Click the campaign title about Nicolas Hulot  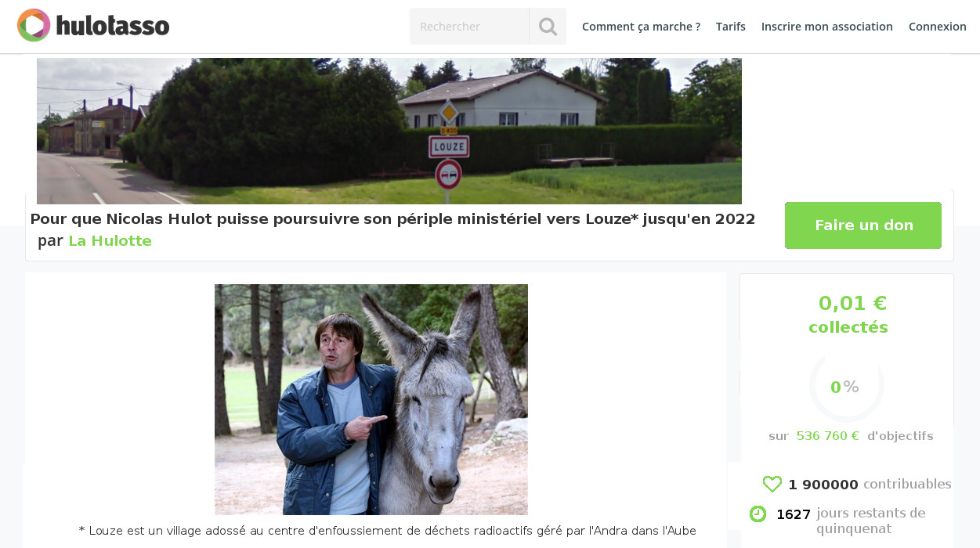click(392, 219)
